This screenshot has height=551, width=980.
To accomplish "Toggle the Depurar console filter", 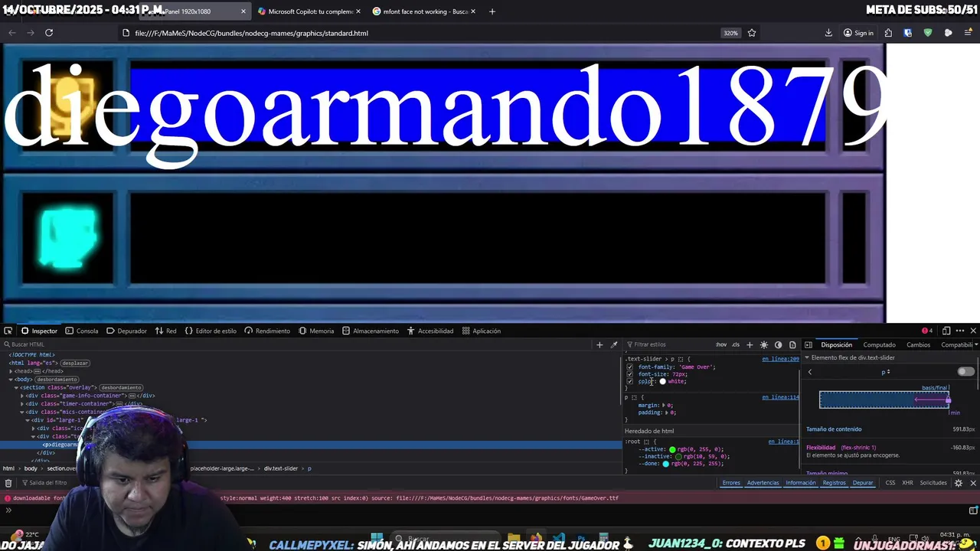I will pos(863,483).
